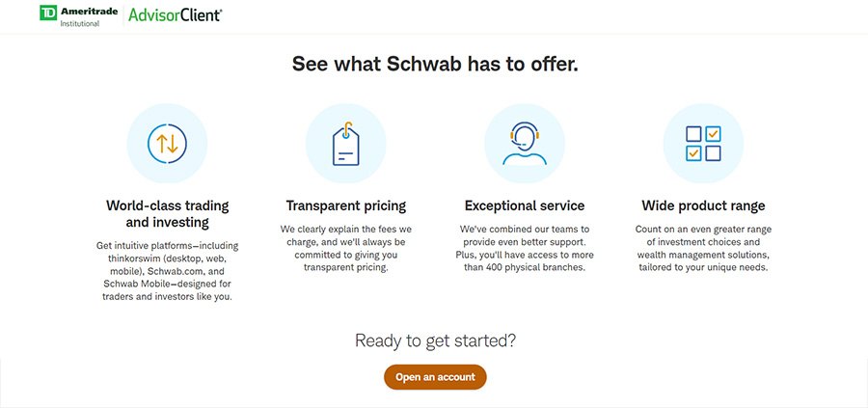Click the headset service agent icon

tap(524, 144)
